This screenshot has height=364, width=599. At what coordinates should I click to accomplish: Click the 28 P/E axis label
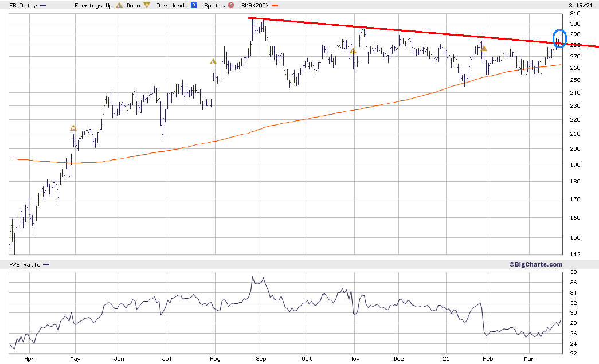click(x=573, y=323)
